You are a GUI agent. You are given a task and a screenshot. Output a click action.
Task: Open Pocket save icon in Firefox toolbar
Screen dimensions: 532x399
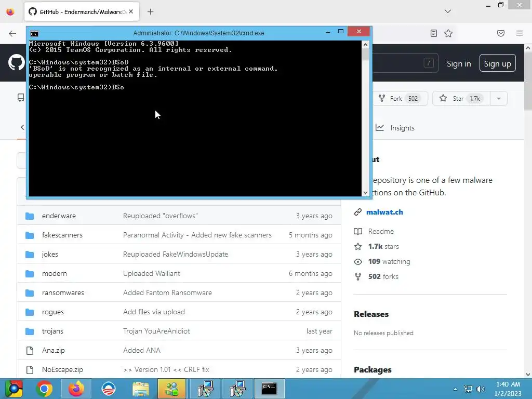[500, 33]
